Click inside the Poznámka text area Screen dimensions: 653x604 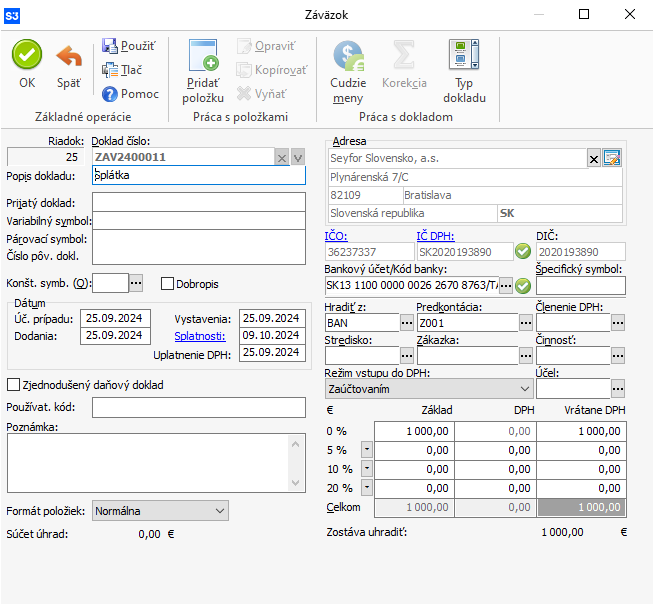point(148,463)
